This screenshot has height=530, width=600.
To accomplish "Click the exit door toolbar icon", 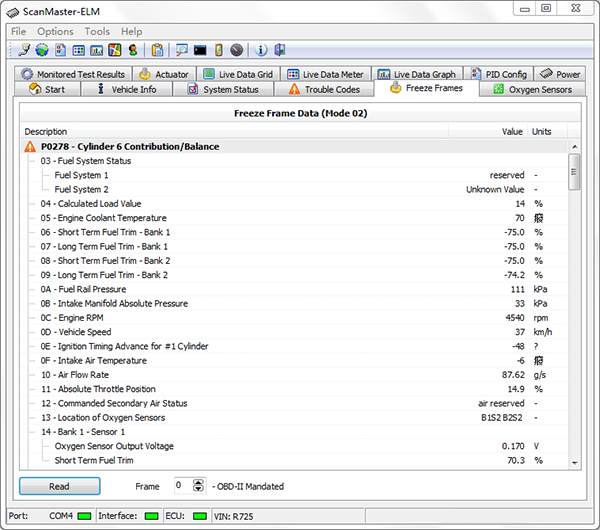I will tap(280, 50).
